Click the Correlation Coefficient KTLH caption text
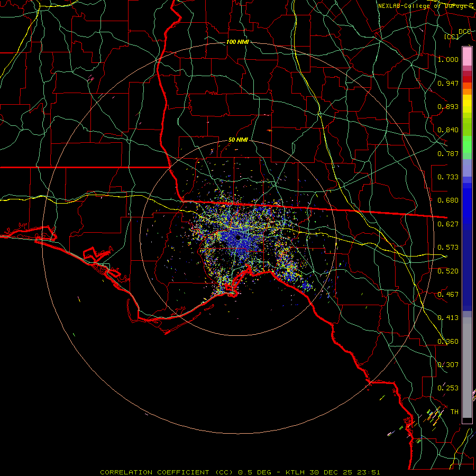 [x=240, y=472]
